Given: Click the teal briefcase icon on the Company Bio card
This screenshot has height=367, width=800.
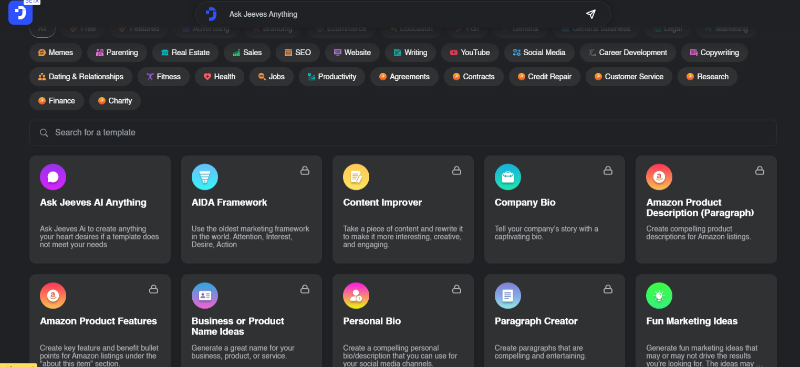Looking at the screenshot, I should coord(508,177).
